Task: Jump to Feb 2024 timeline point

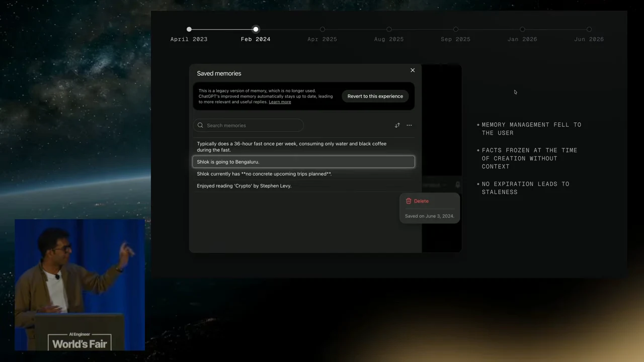Action: pos(256,30)
